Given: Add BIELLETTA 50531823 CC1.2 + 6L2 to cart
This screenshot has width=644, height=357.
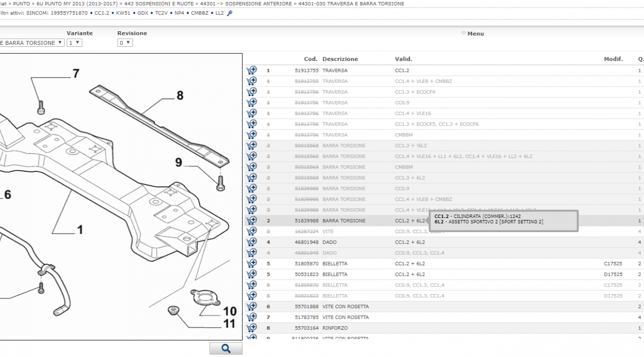Looking at the screenshot, I should (x=252, y=274).
